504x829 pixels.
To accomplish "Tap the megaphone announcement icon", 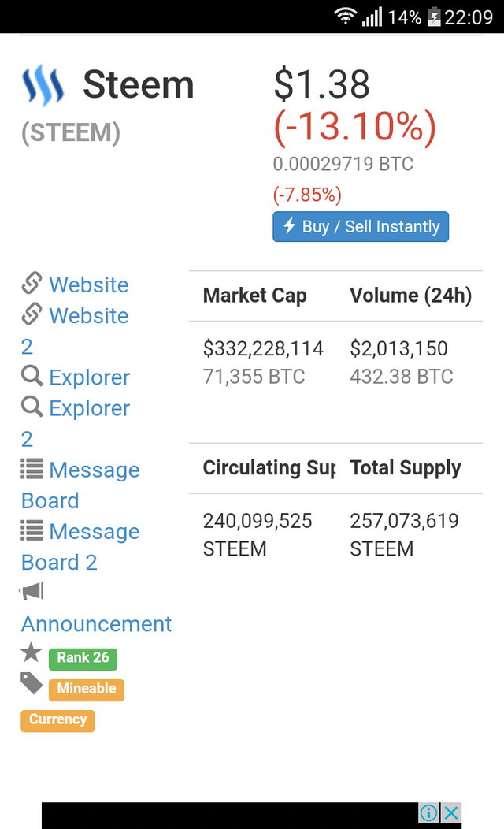I will pyautogui.click(x=31, y=591).
